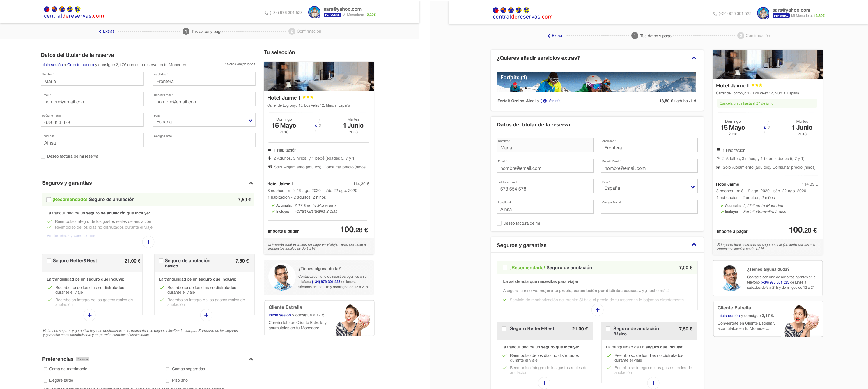
Task: Enable Llegaré tarde preference
Action: click(x=45, y=381)
